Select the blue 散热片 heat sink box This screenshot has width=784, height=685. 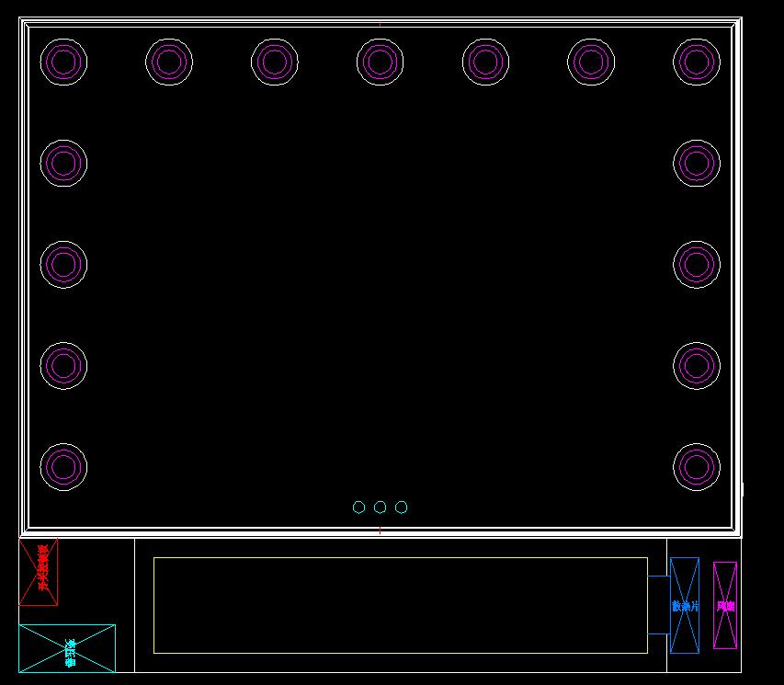pos(685,605)
